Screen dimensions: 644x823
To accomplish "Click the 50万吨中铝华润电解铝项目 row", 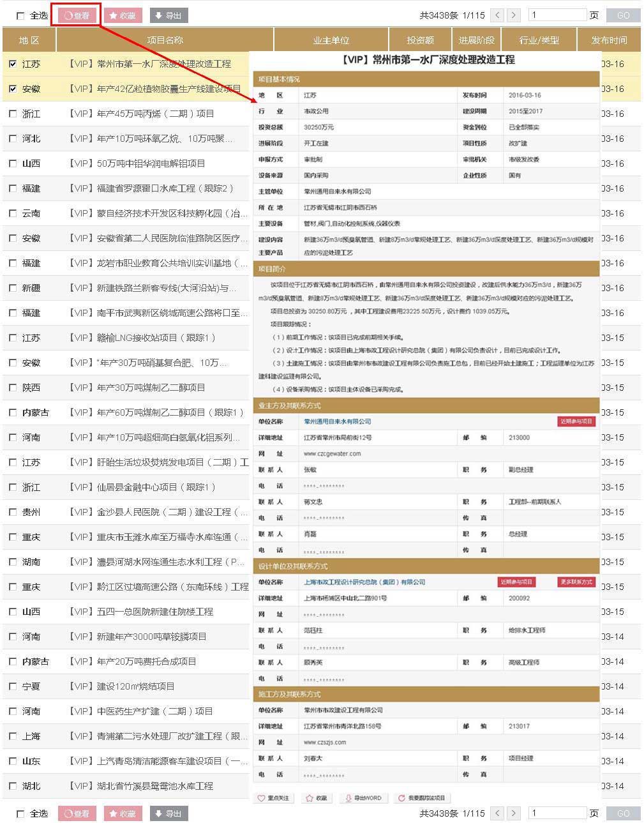I will [x=126, y=163].
